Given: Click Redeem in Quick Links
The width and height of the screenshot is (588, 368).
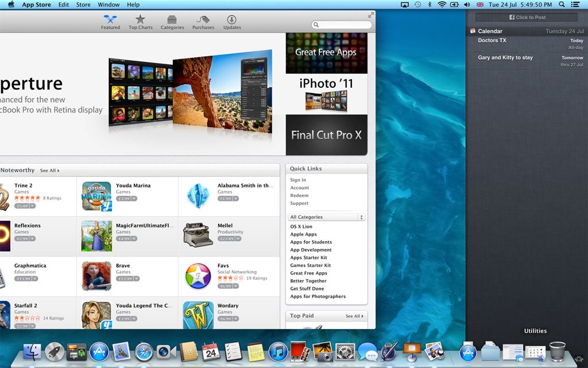Looking at the screenshot, I should tap(299, 196).
